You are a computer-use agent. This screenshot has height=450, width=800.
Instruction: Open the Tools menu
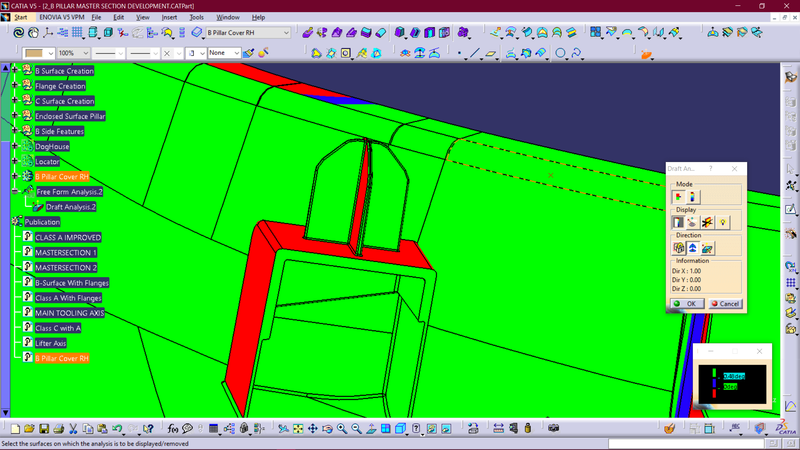point(196,17)
